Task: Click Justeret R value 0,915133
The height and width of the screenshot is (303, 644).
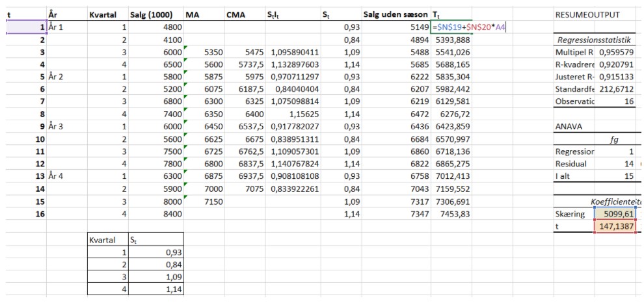Action: (615, 77)
